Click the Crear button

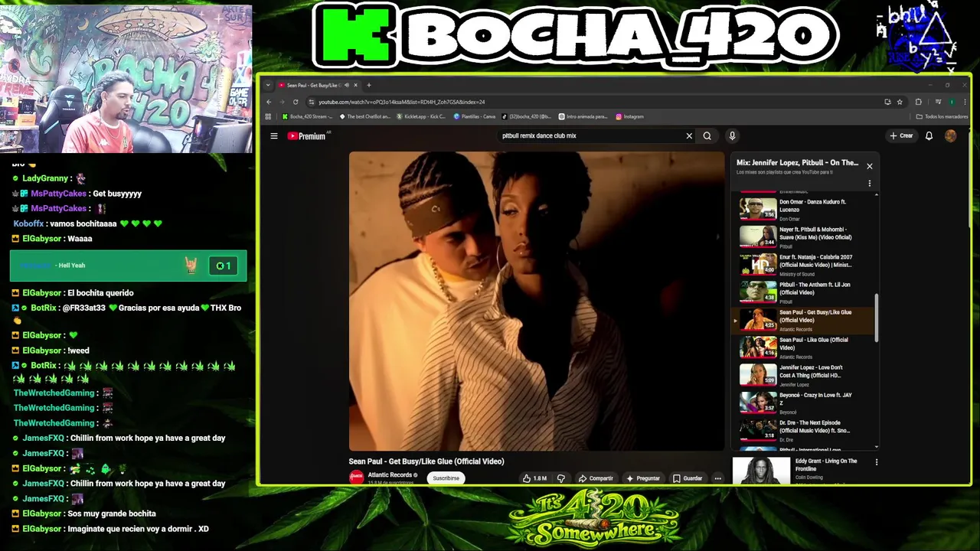901,136
